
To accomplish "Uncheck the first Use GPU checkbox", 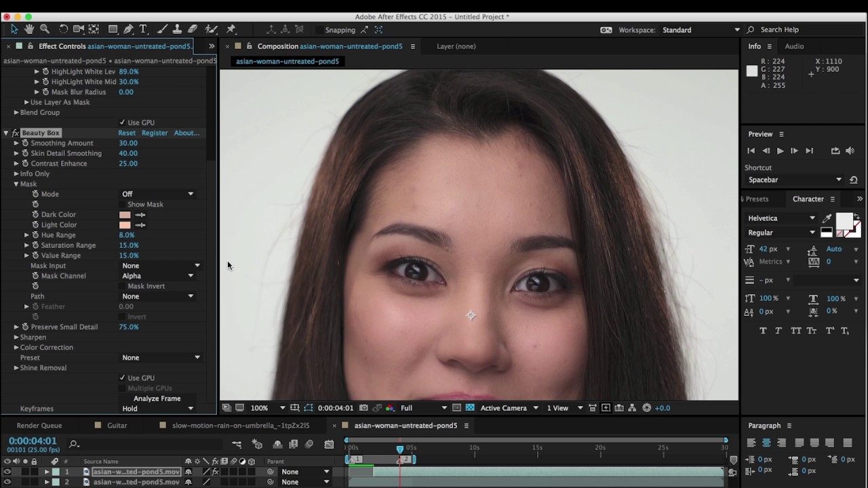I will click(122, 123).
